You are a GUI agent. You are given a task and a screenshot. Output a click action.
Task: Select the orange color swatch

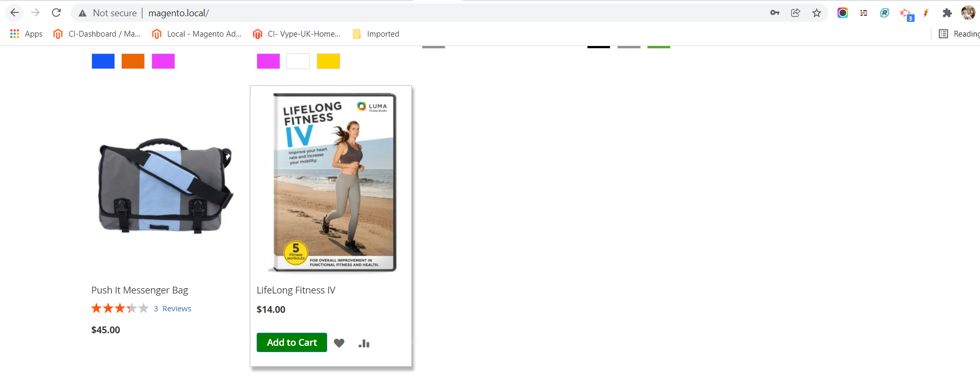point(133,61)
